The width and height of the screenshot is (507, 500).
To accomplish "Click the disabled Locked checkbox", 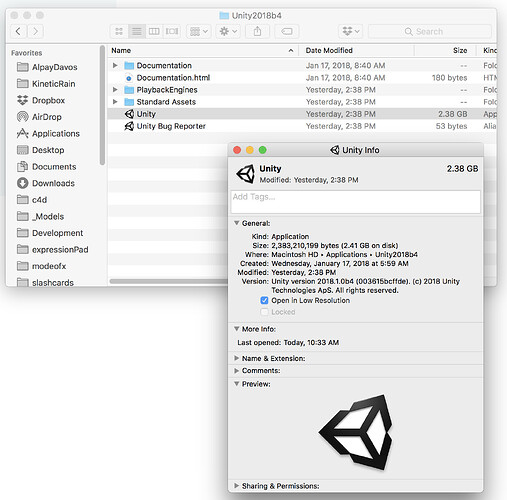I will (x=264, y=312).
